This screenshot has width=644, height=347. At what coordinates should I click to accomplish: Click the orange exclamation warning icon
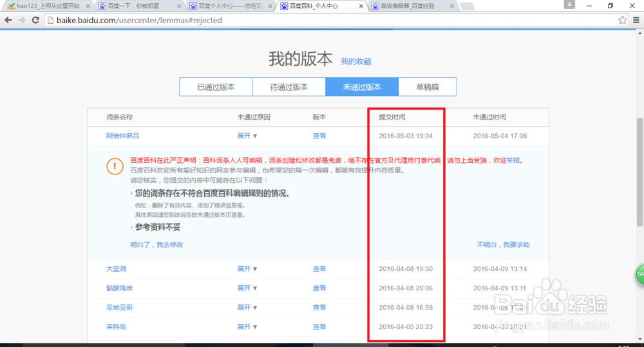(x=115, y=166)
